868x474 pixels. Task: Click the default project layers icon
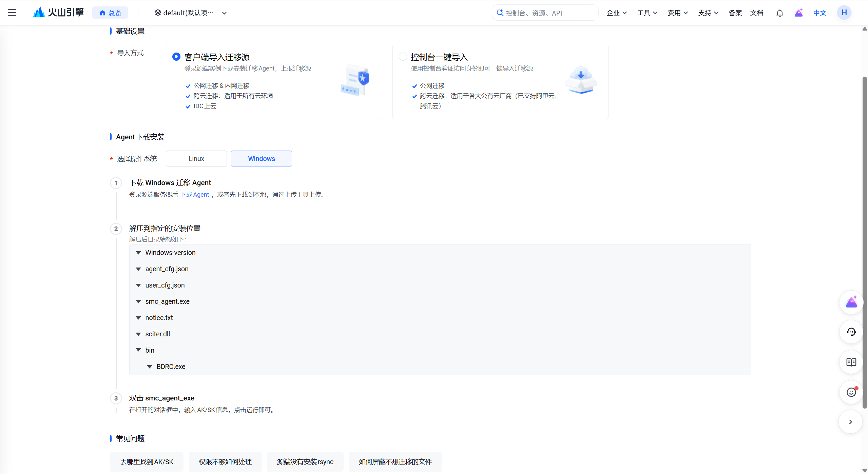click(x=158, y=13)
